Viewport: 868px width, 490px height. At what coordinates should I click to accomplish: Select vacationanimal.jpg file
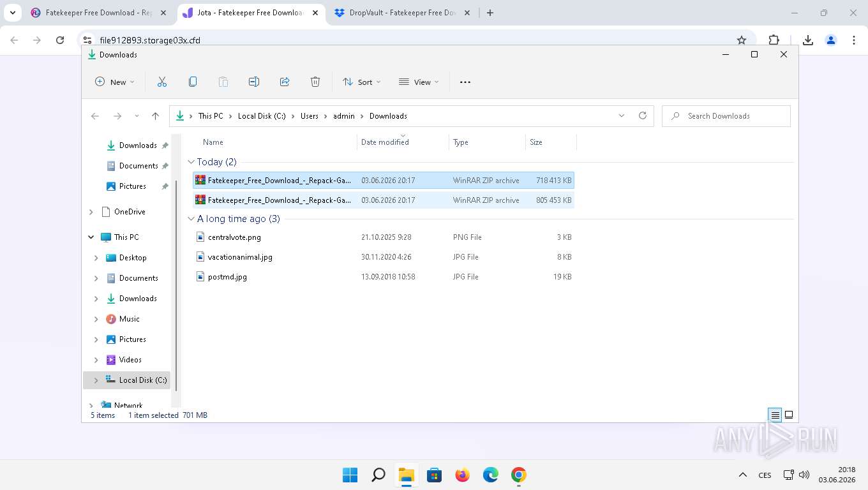tap(384, 257)
